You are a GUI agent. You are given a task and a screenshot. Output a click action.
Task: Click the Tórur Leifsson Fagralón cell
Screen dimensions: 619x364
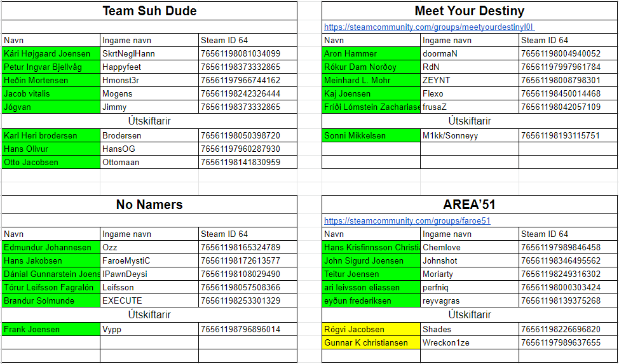click(x=51, y=288)
